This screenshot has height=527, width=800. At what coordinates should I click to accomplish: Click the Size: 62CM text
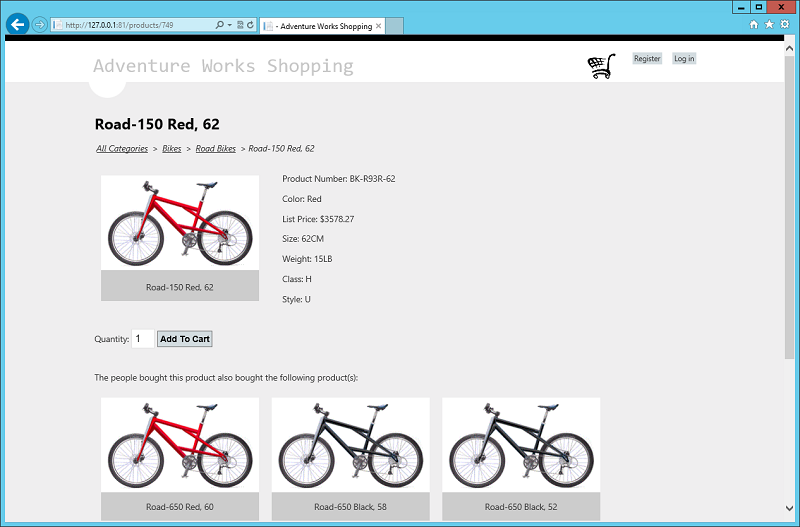pyautogui.click(x=303, y=239)
